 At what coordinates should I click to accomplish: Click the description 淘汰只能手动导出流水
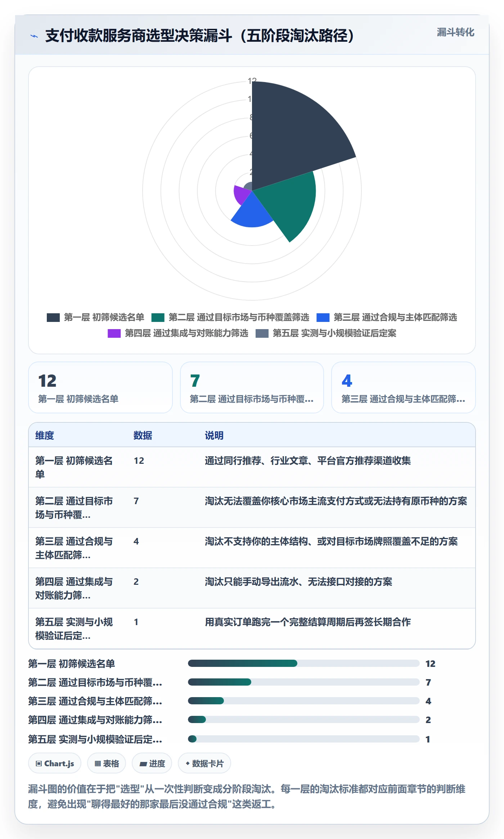[299, 582]
